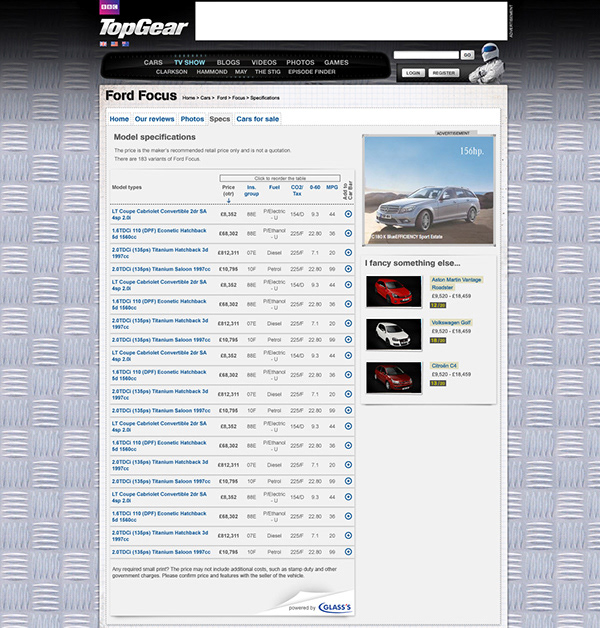
Task: Sort table by 0-60 header
Action: pyautogui.click(x=315, y=187)
